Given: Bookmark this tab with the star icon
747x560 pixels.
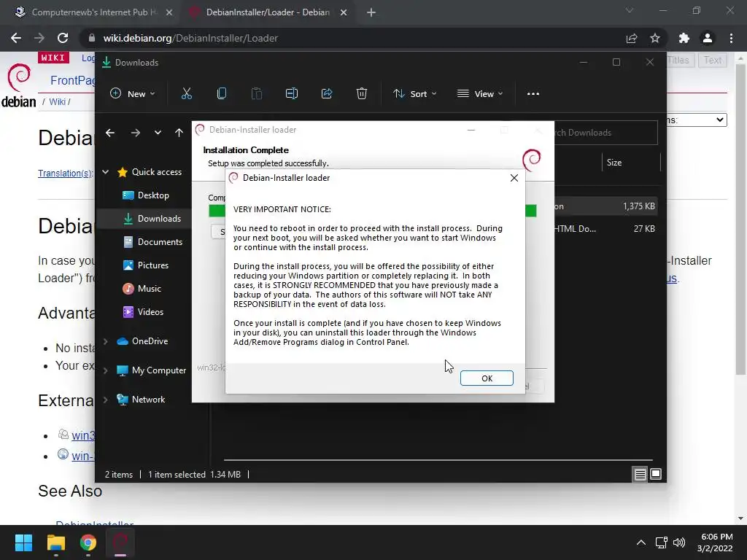Looking at the screenshot, I should coord(655,38).
